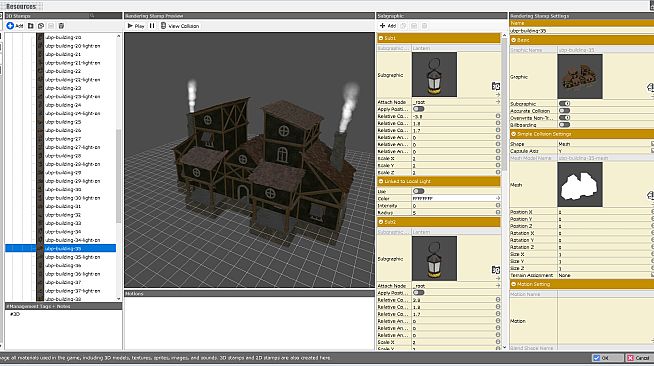654x366 pixels.
Task: Select ubp-building-35 in stamp list
Action: pyautogui.click(x=63, y=248)
